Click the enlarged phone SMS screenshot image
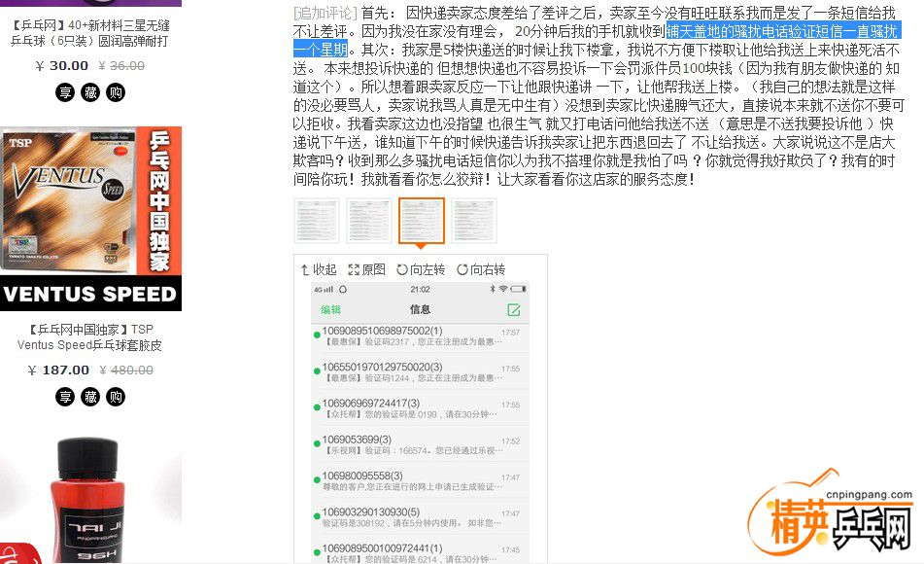 [x=420, y=423]
